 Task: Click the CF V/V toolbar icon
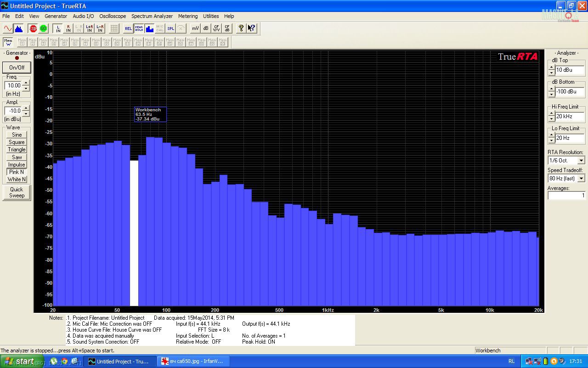[216, 29]
